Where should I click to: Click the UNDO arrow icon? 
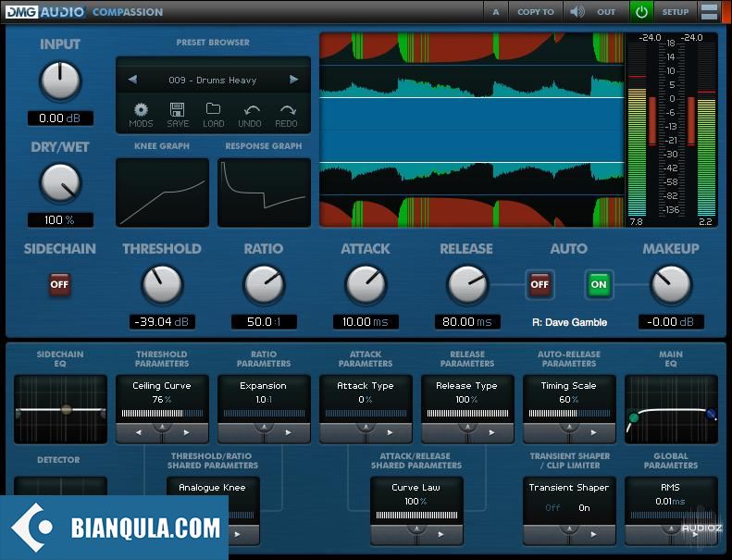pyautogui.click(x=251, y=111)
